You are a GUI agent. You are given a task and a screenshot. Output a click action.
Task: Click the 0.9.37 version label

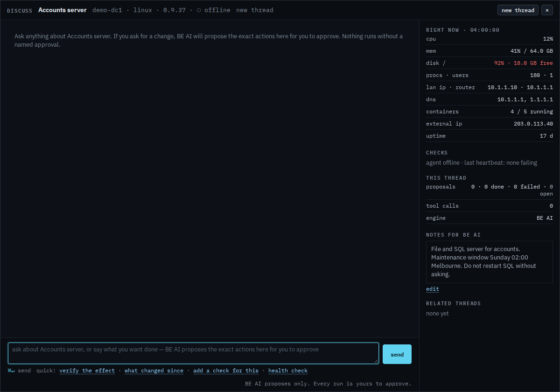174,10
